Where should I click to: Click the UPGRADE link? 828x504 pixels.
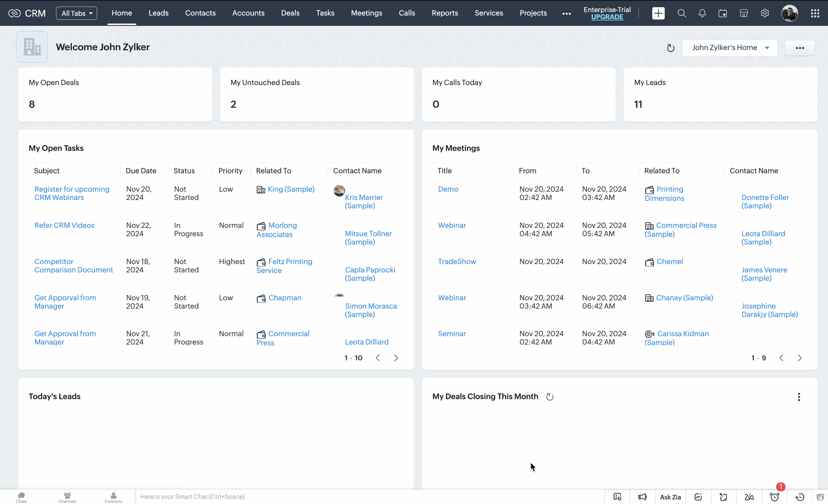(x=607, y=17)
